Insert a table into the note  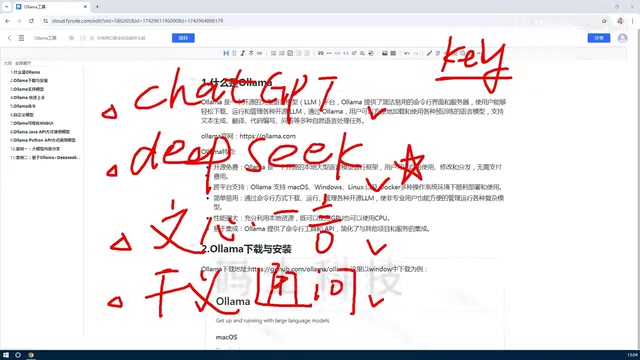393,53
